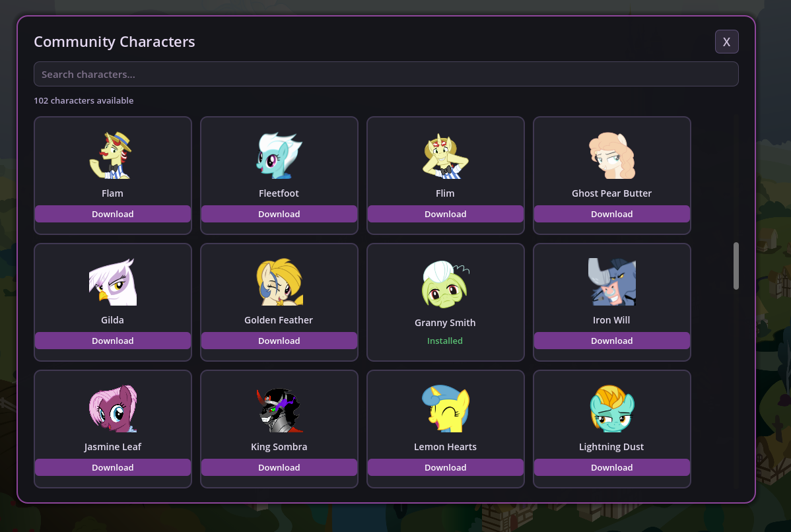Click Golden Feather portrait
This screenshot has width=791, height=532.
point(279,282)
